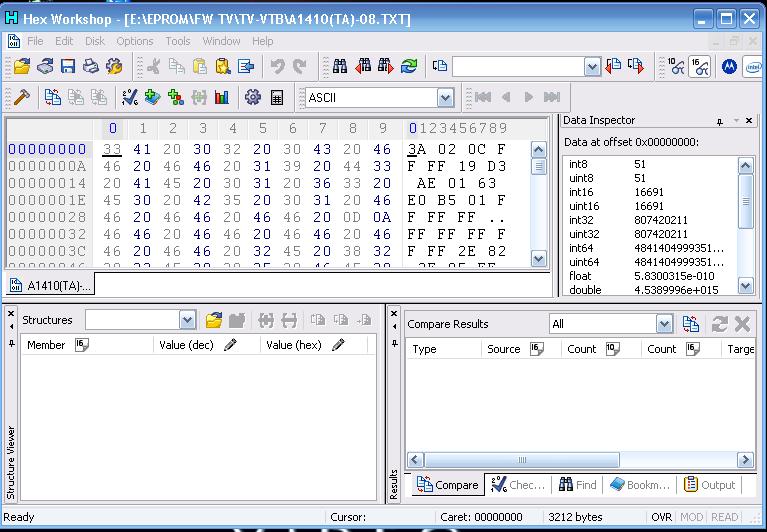Open the ASCII character set dropdown

445,98
